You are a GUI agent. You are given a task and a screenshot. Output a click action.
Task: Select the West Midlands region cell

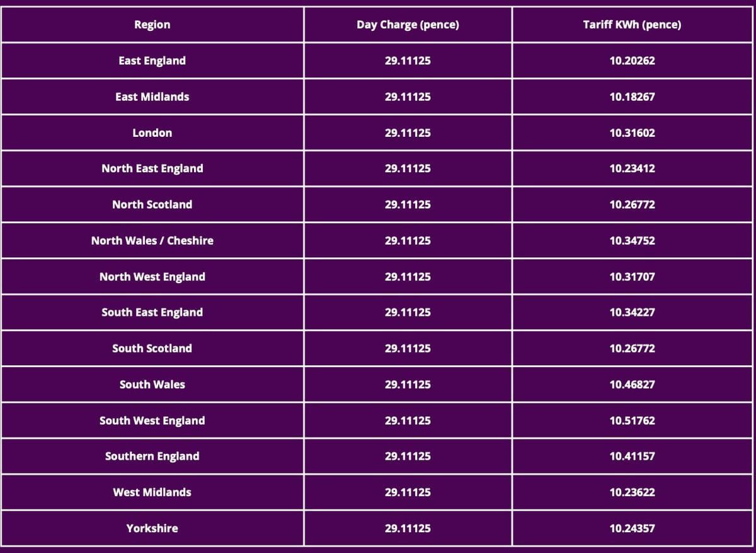tap(152, 492)
